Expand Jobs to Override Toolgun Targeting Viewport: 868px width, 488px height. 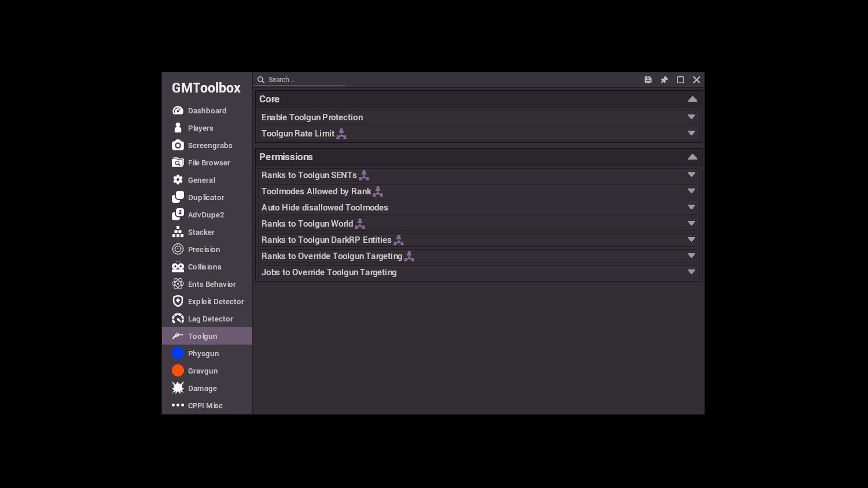click(479, 272)
